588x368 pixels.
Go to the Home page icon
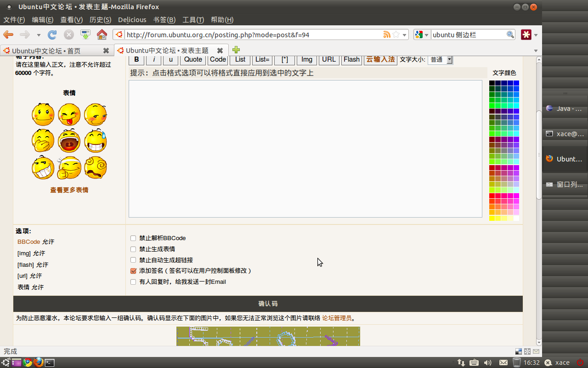click(x=102, y=34)
